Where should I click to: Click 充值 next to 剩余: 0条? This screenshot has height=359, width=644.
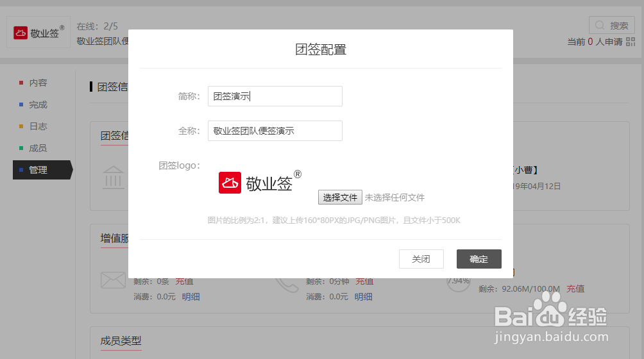pyautogui.click(x=184, y=281)
